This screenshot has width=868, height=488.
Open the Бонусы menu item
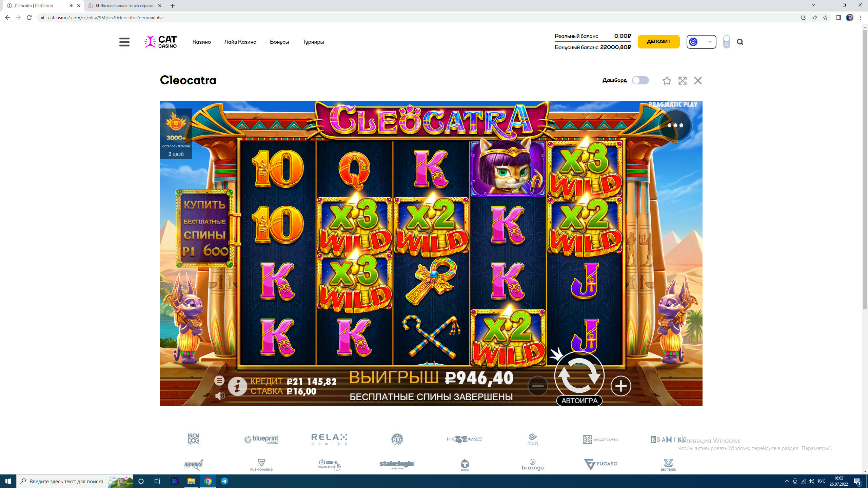point(279,42)
